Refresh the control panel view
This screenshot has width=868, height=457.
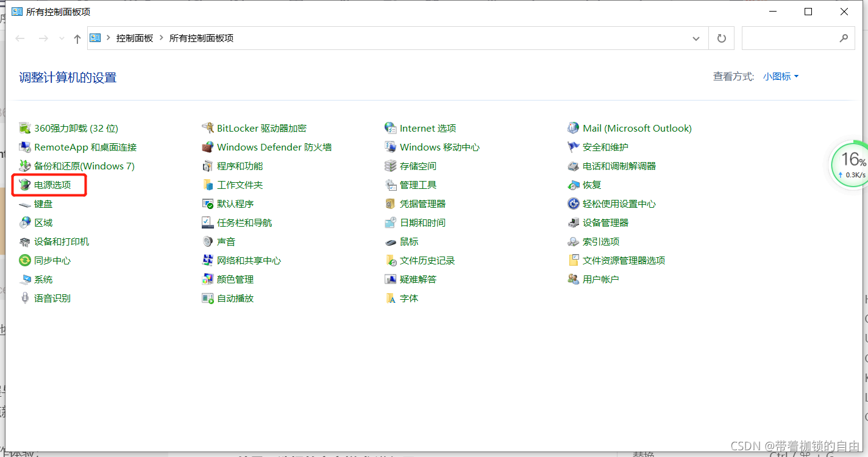(722, 38)
